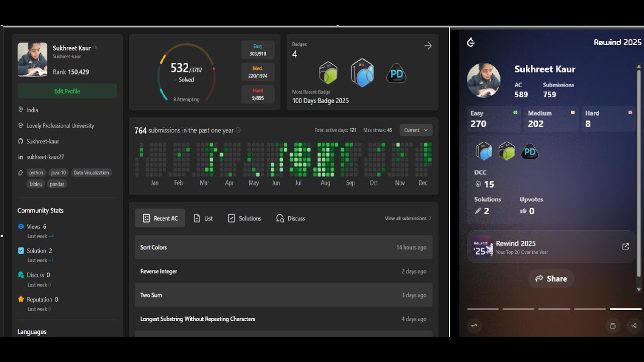644x362 pixels.
Task: Click the Medium 202 card in Rewind panel
Action: click(x=551, y=119)
